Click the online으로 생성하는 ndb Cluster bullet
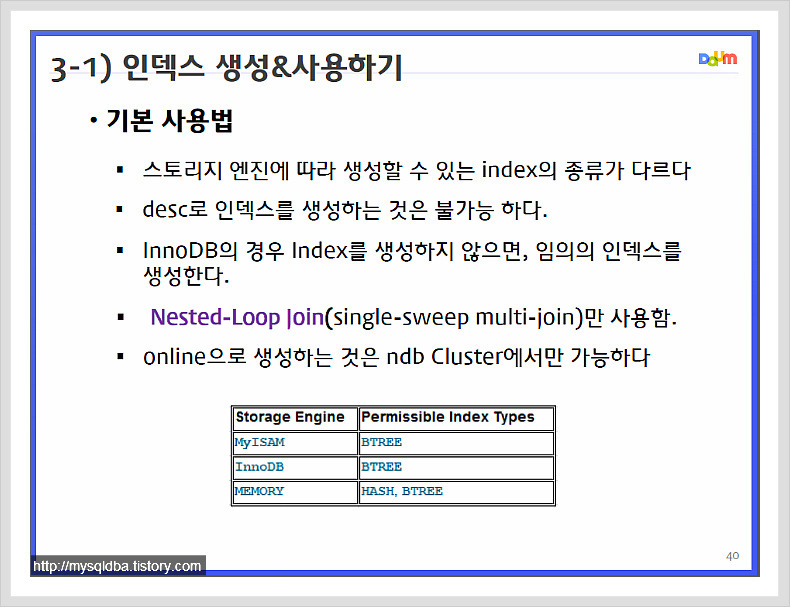The width and height of the screenshot is (790, 607). 397,357
